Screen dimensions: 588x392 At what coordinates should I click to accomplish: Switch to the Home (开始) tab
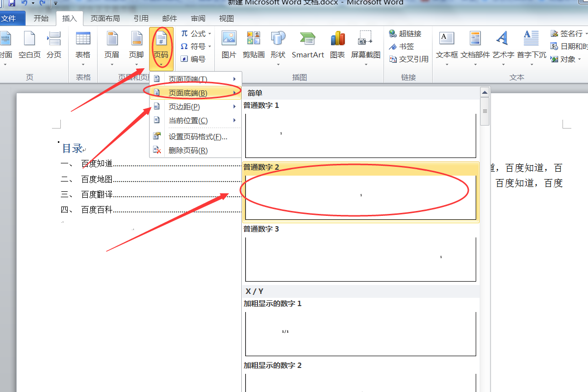tap(41, 18)
